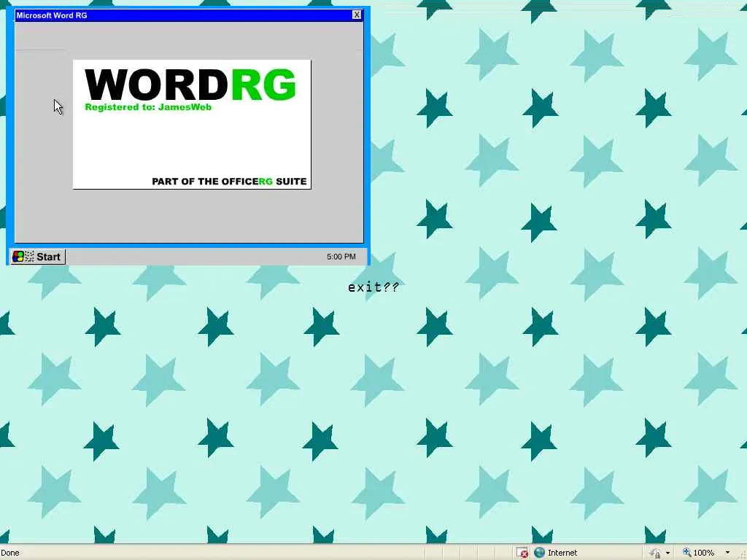Click the Start button in the taskbar
The height and width of the screenshot is (560, 747).
(x=38, y=257)
